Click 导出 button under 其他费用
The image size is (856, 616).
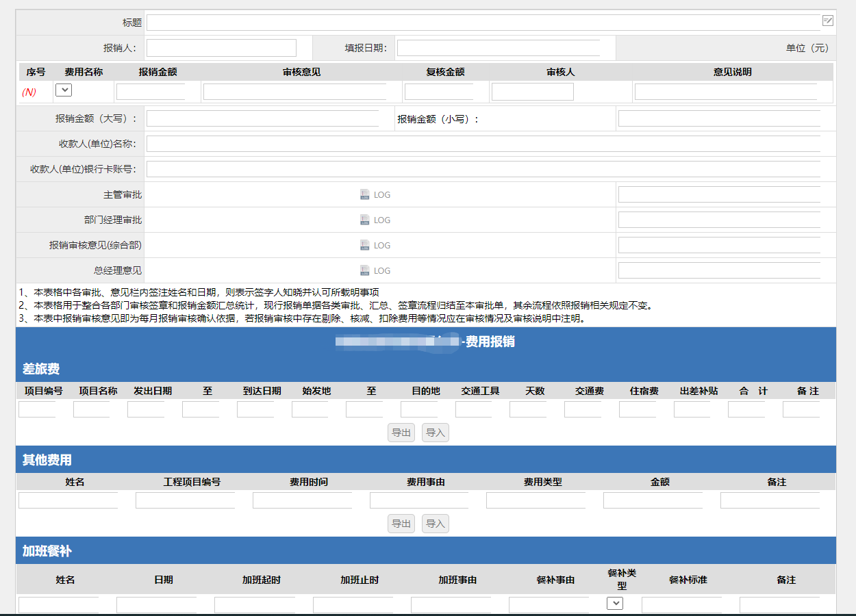coord(401,524)
